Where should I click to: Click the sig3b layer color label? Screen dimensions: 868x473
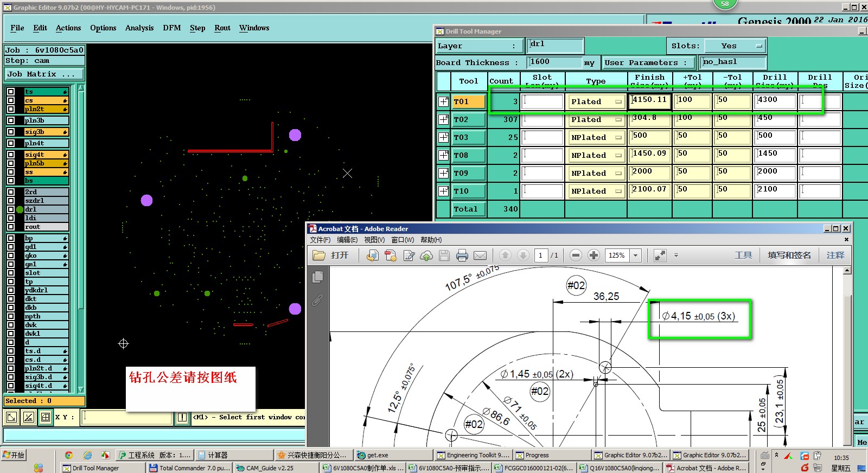pos(46,132)
